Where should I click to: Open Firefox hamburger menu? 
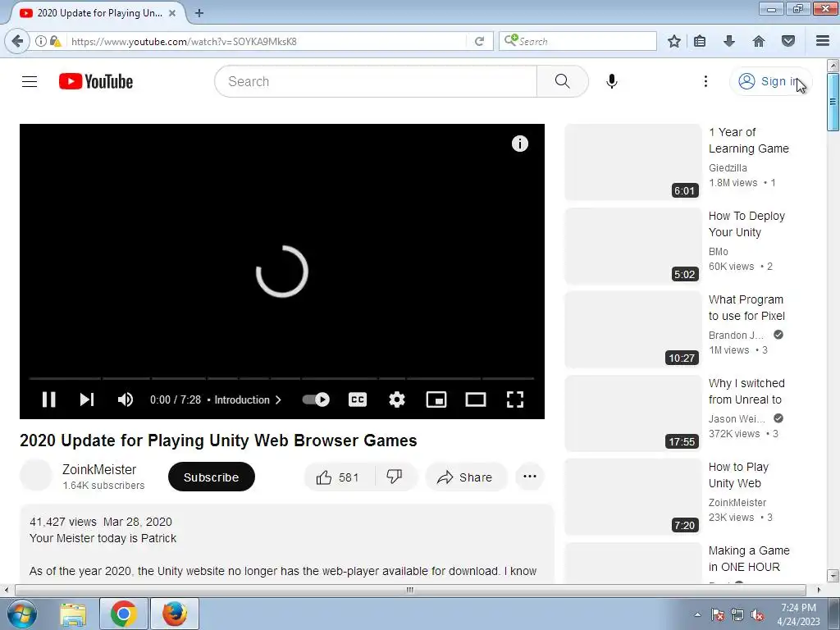pos(823,41)
